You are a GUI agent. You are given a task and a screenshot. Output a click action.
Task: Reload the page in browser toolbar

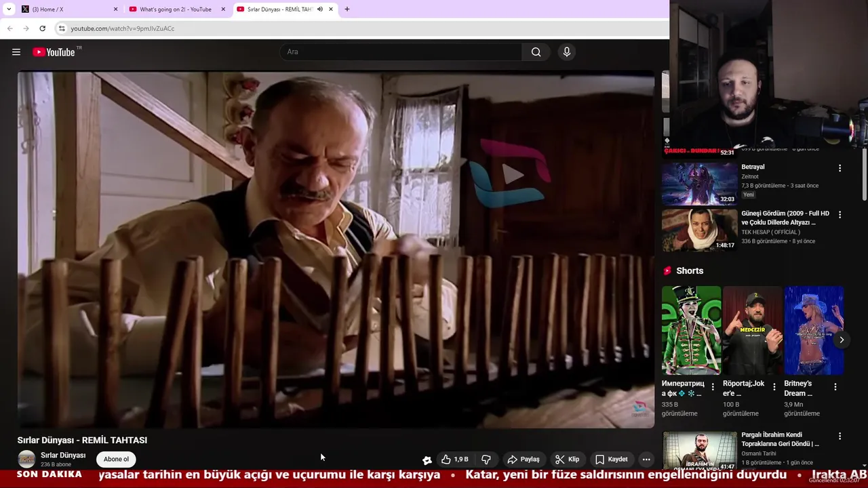click(x=42, y=28)
